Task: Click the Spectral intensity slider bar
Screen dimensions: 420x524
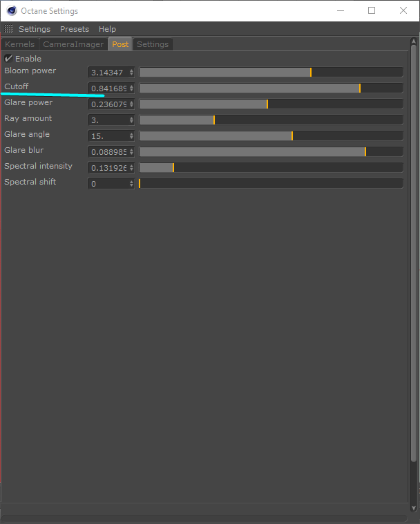Action: pyautogui.click(x=271, y=167)
